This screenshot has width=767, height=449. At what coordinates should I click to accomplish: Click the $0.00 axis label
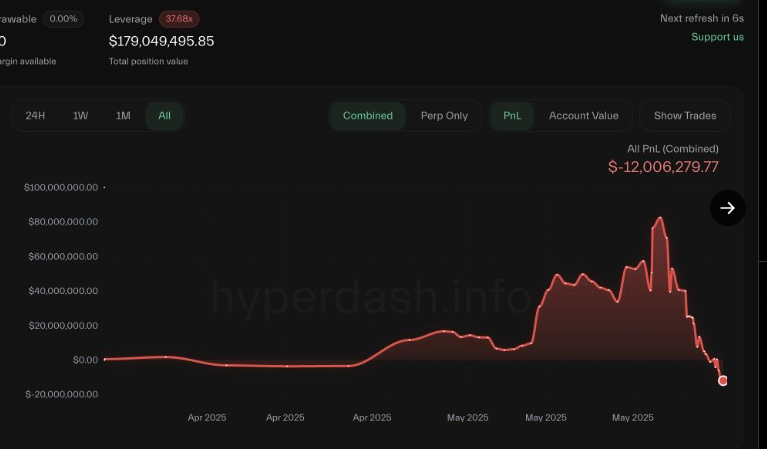(x=85, y=360)
